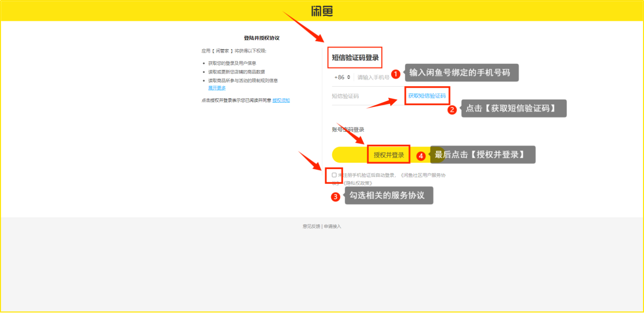The width and height of the screenshot is (644, 313).
Task: Switch to 账号密码登录 login mode
Action: pyautogui.click(x=348, y=130)
